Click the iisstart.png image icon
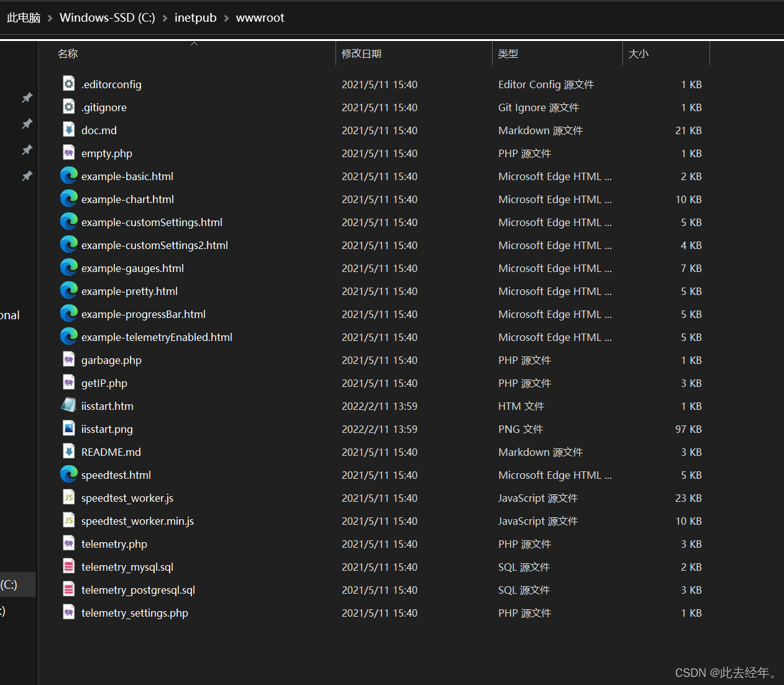Image resolution: width=784 pixels, height=685 pixels. (x=69, y=429)
